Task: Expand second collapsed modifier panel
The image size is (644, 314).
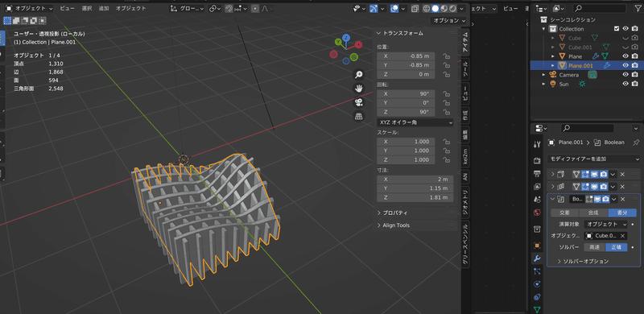Action: point(553,187)
